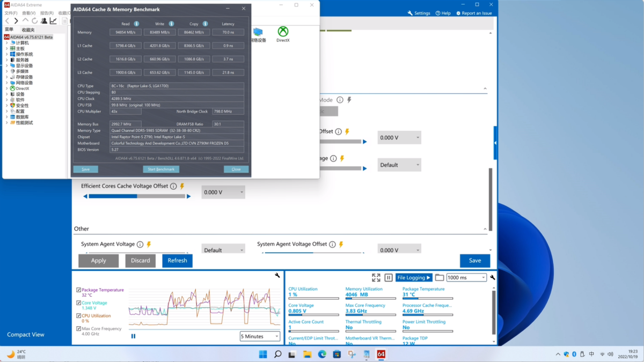
Task: Expand 性能测试 tree node in AIDA64
Action: 6,123
